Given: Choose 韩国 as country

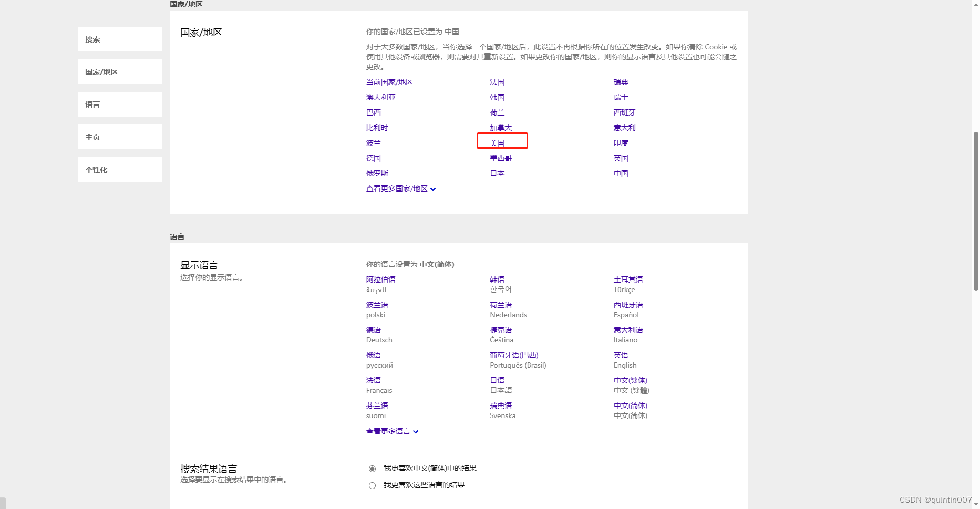Looking at the screenshot, I should (x=497, y=97).
